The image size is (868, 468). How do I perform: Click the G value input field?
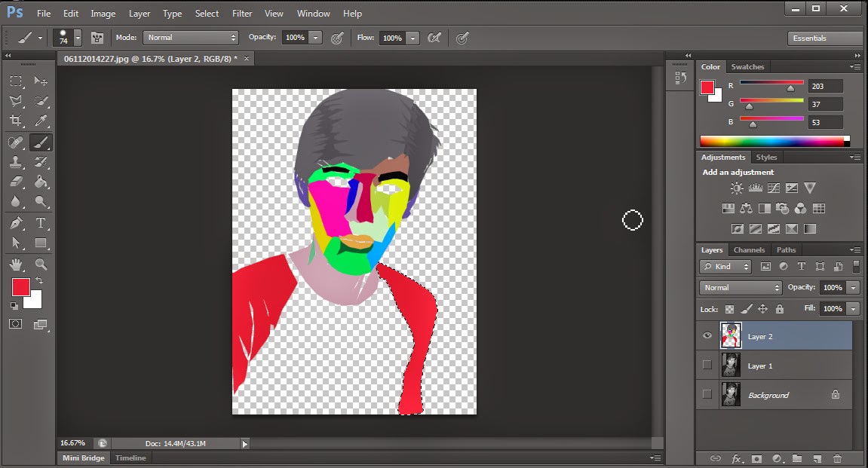tap(826, 104)
